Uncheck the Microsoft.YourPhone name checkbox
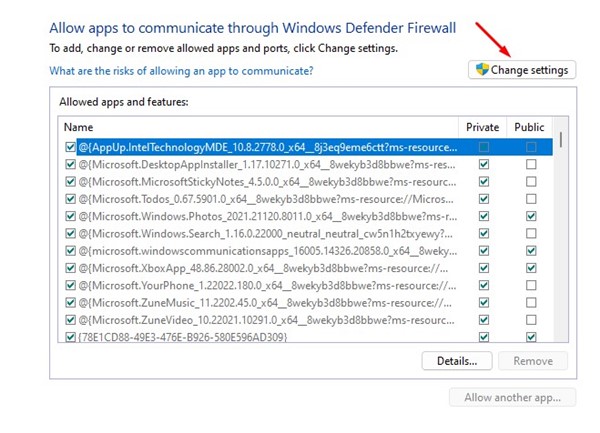Viewport: 600px width, 433px height. point(70,285)
